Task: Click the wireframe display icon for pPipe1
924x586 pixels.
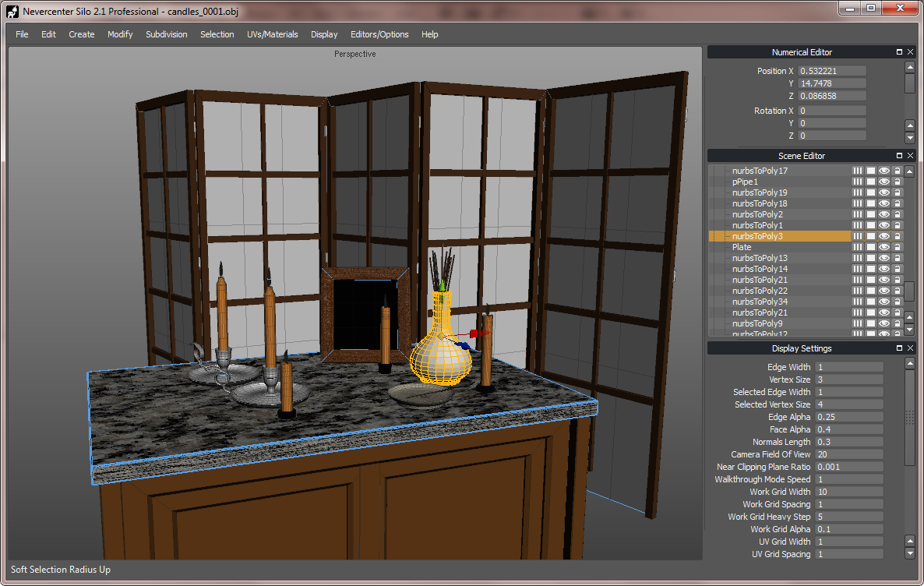Action: (858, 182)
